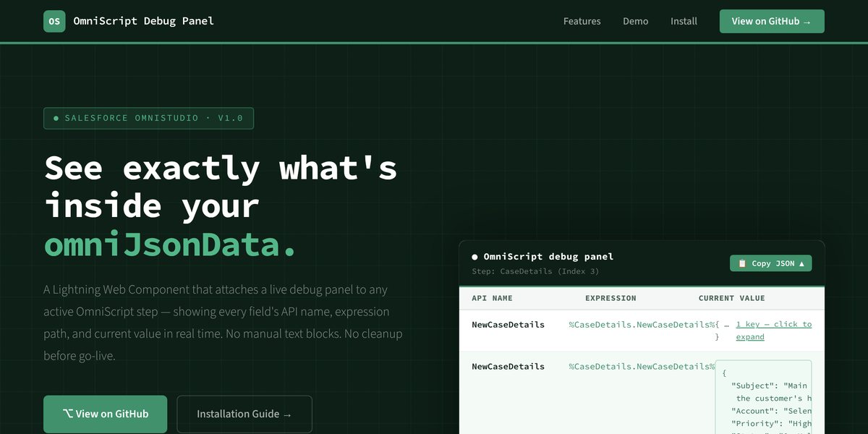The width and height of the screenshot is (868, 434).
Task: Click the OS logo icon in the header
Action: (x=54, y=21)
